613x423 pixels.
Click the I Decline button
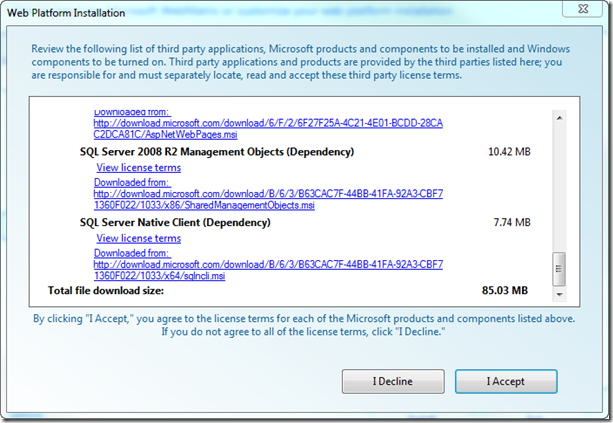pos(393,381)
